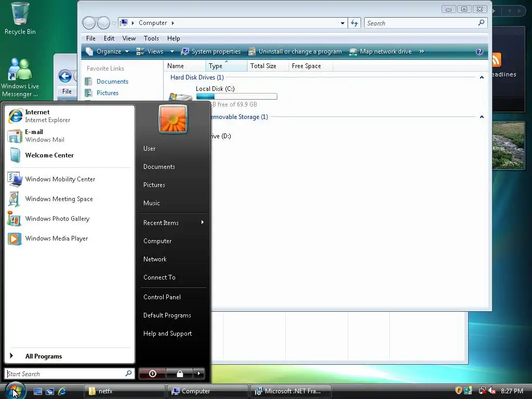
Task: Sort by the Total Size column
Action: 268,66
